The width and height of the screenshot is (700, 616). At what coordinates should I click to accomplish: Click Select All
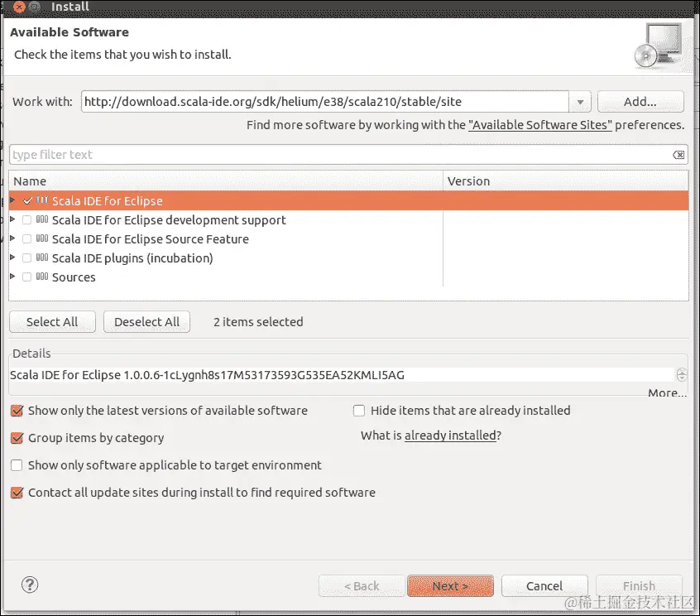point(52,321)
